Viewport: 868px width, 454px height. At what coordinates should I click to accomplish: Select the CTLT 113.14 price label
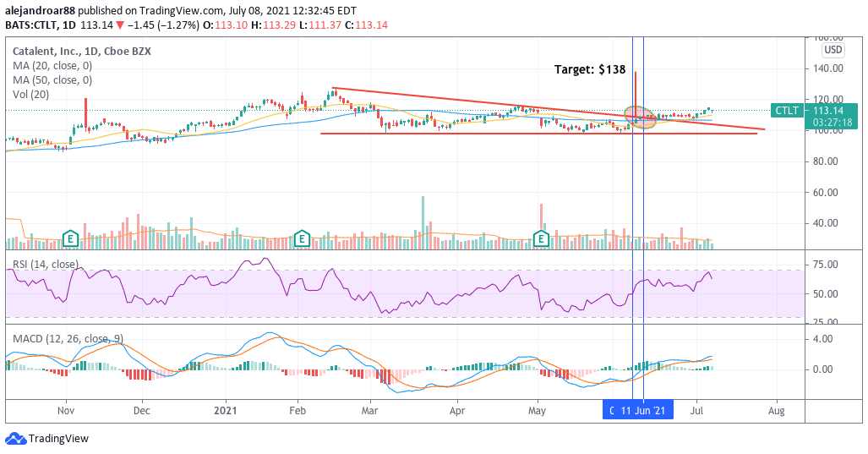[x=814, y=111]
